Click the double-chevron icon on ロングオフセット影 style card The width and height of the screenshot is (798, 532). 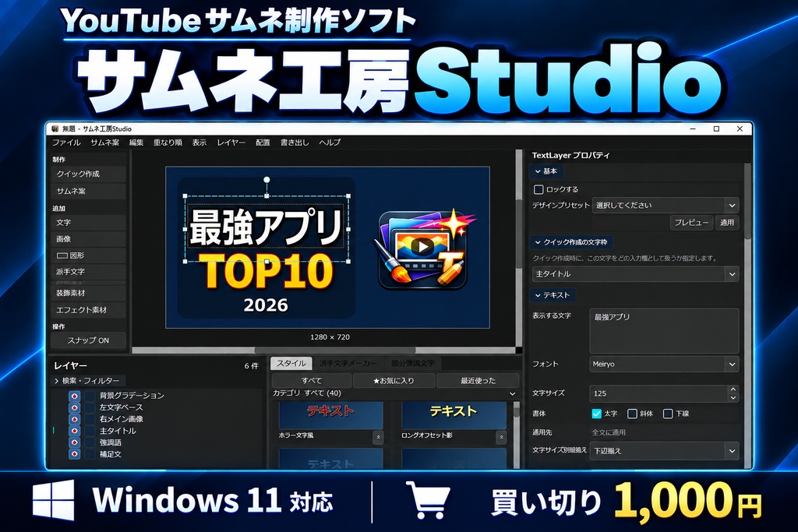(501, 437)
